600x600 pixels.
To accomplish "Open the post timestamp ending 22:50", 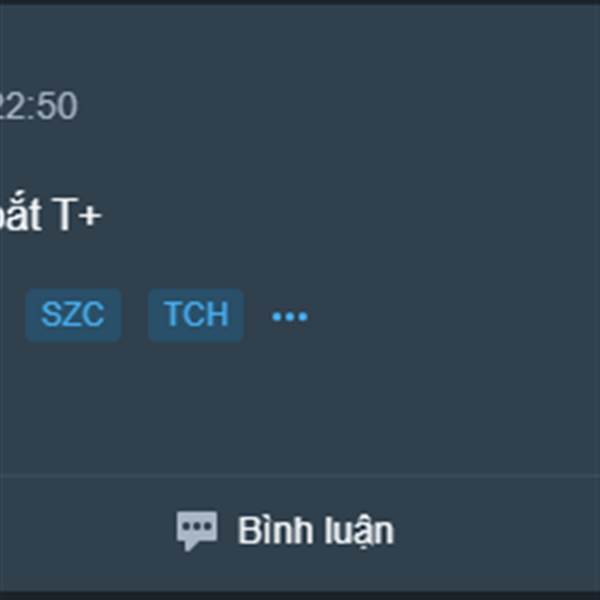I will point(38,106).
